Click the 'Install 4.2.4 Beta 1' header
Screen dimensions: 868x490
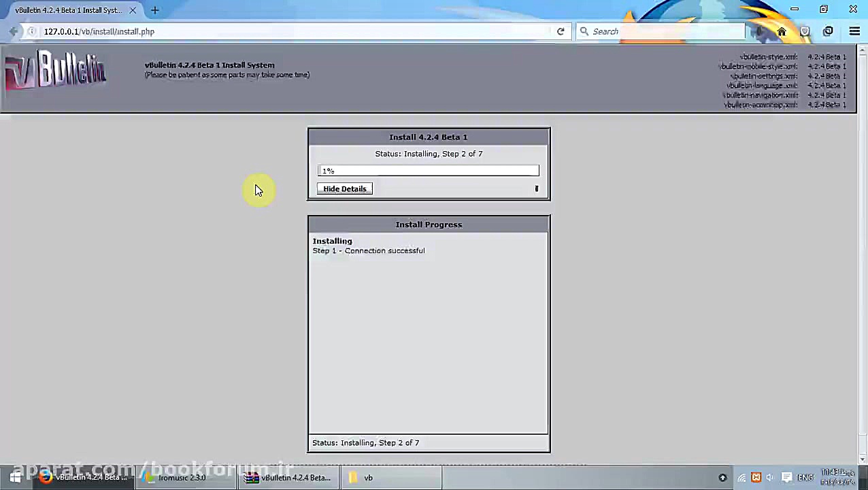coord(429,137)
